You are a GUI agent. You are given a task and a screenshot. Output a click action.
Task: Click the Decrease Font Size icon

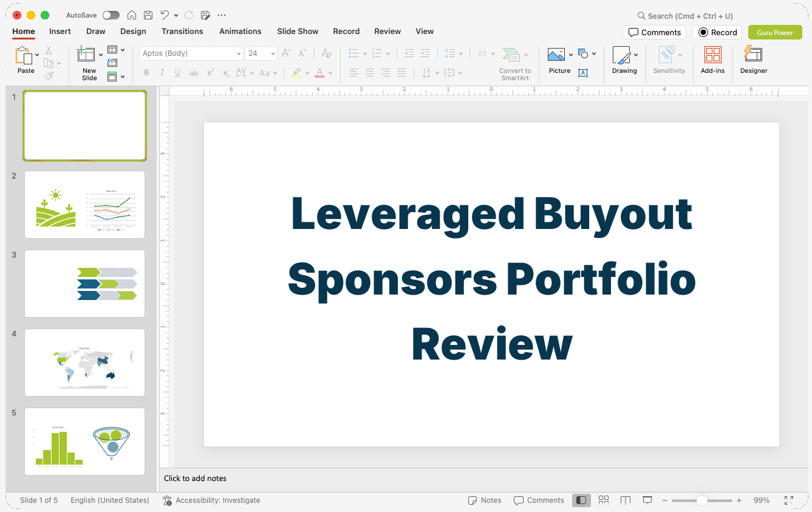pos(302,53)
